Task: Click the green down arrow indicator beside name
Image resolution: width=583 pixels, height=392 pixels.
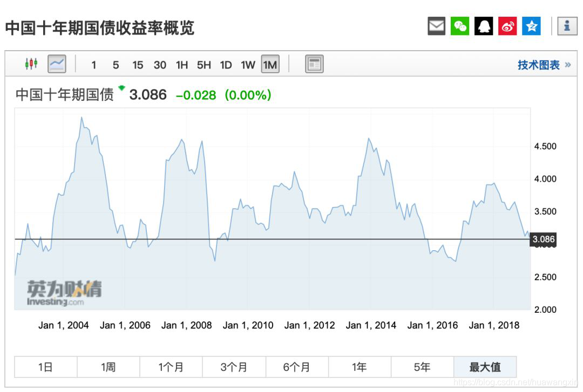Action: (121, 88)
